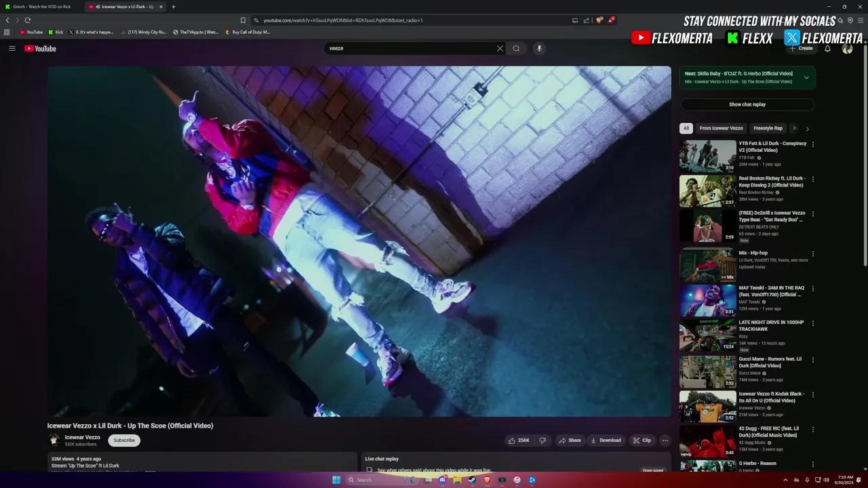Open the Icewear Vezzo channel name link
This screenshot has height=488, width=868.
82,437
